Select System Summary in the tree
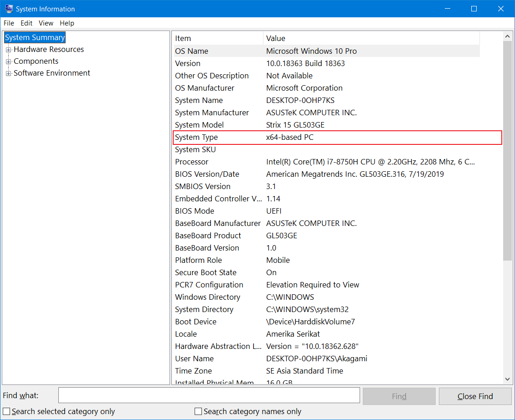 35,37
